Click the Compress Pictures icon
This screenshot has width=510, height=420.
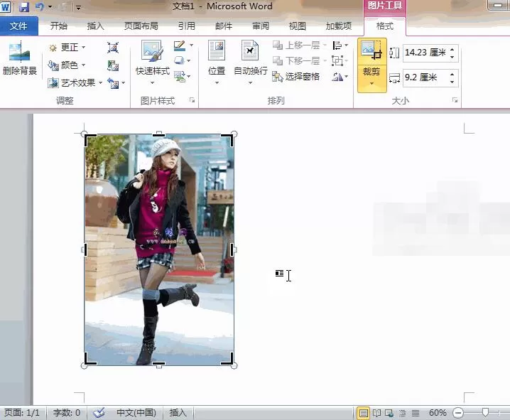click(x=113, y=48)
